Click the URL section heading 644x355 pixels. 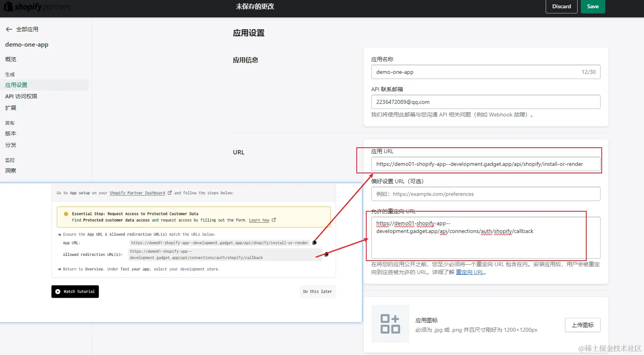coord(239,152)
